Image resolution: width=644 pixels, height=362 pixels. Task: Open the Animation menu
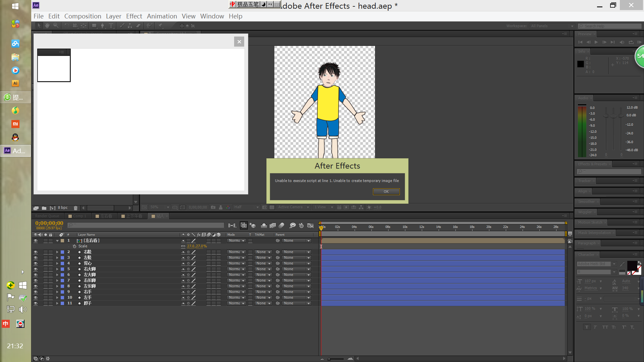tap(162, 16)
